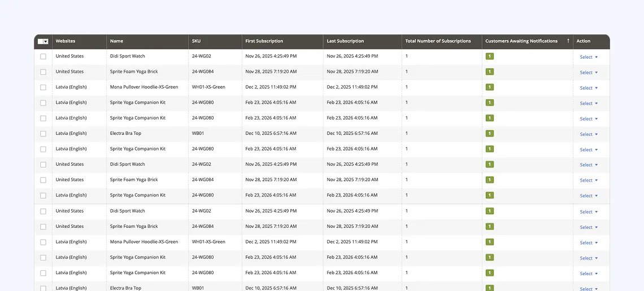Open Select action for first Sprite Yoga Companion Kit
Image resolution: width=644 pixels, height=291 pixels.
click(589, 103)
